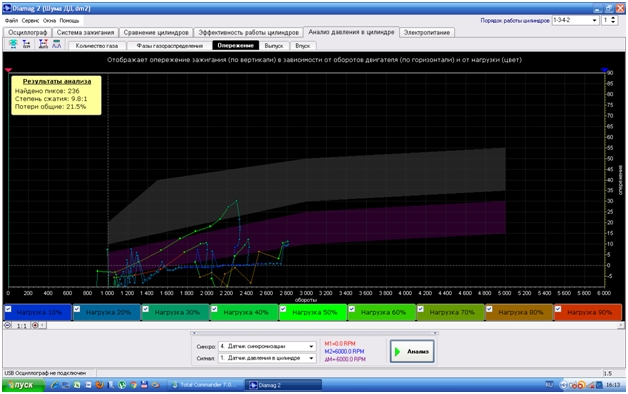The height and width of the screenshot is (394, 628).
Task: Toggle the Нагрузка 90% checkbox
Action: (x=558, y=309)
